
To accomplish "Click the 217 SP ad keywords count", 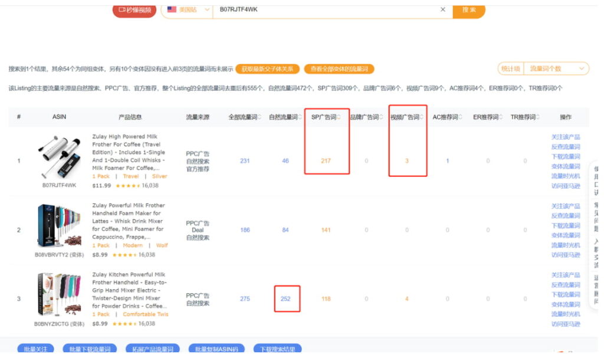I will (326, 161).
